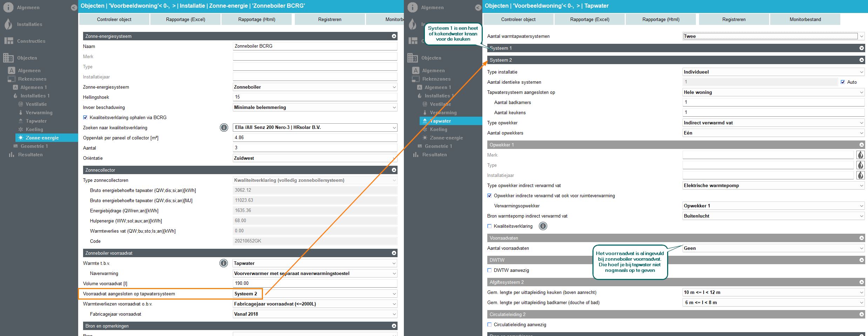Click info icon next to Warmte t.b.v.
This screenshot has width=868, height=336.
tap(223, 263)
